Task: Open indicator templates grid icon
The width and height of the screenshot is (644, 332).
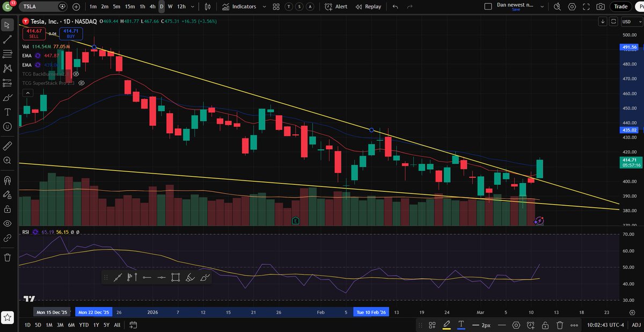Action: (276, 7)
